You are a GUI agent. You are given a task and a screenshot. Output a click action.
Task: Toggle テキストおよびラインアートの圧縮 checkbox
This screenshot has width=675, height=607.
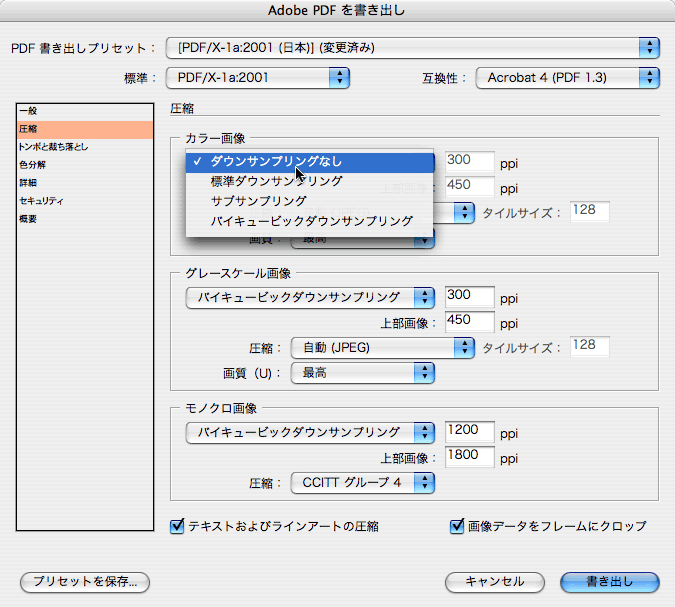click(177, 526)
